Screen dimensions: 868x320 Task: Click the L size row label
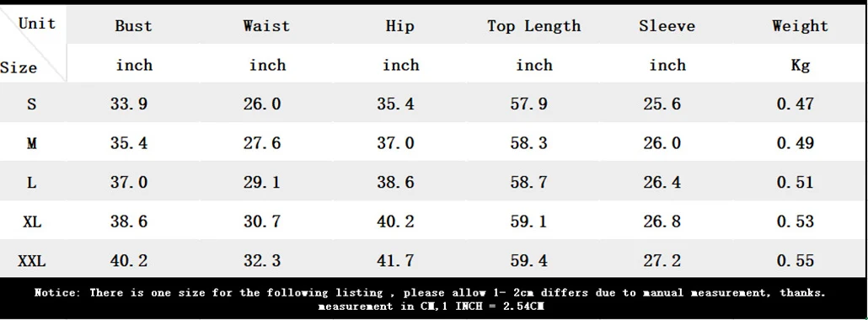pos(31,183)
